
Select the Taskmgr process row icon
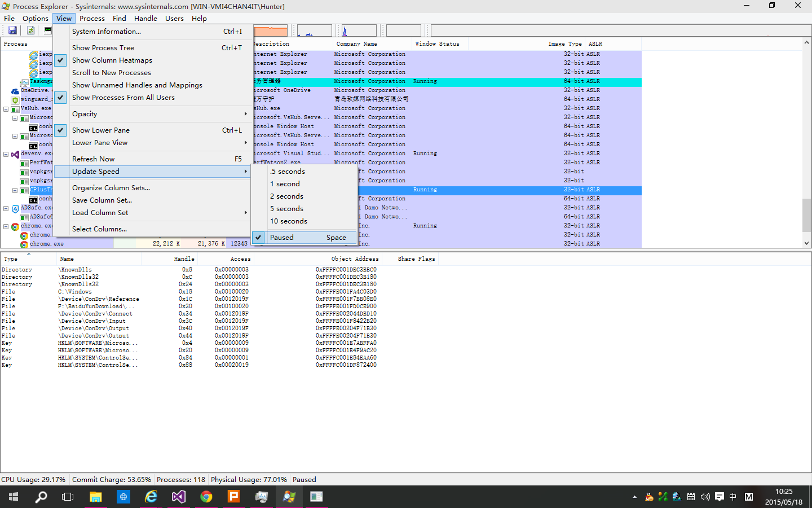(x=24, y=82)
